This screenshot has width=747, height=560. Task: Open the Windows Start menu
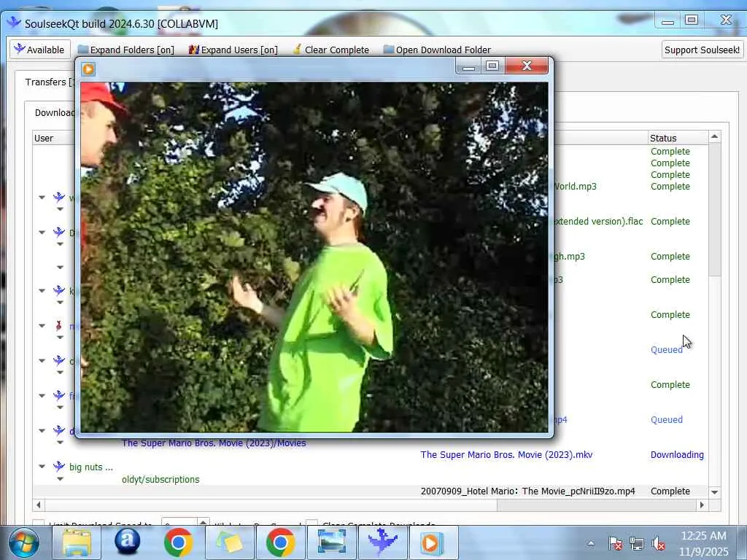23,542
